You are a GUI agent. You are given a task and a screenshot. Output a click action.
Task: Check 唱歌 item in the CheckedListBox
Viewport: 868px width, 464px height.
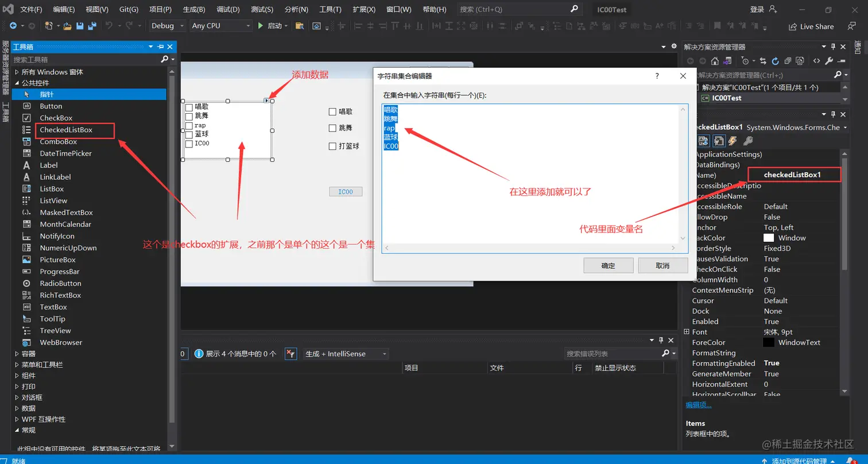pos(189,107)
